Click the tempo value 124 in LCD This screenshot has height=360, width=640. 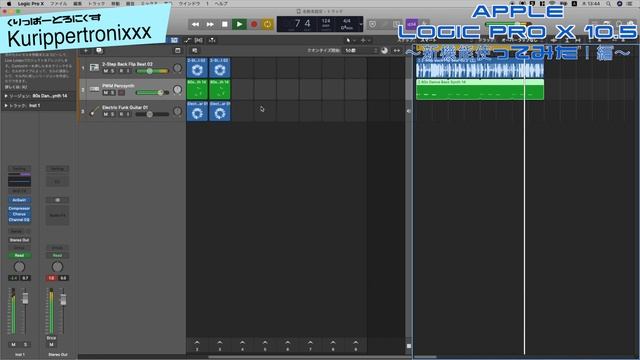pyautogui.click(x=326, y=21)
